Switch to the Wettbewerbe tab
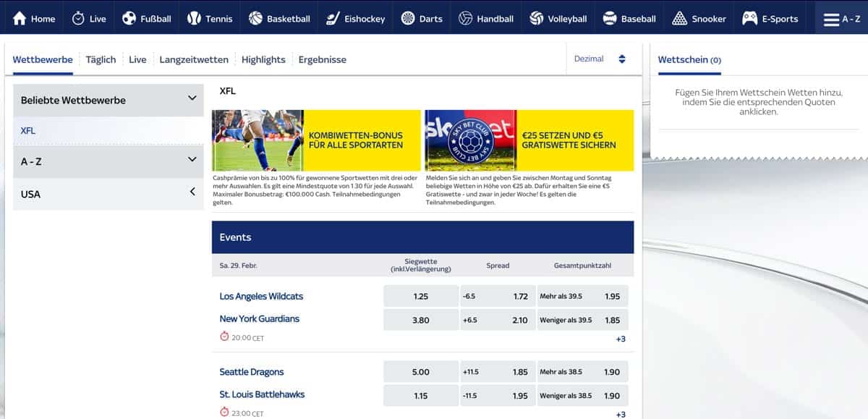Screen dimensions: 868x419 click(43, 59)
